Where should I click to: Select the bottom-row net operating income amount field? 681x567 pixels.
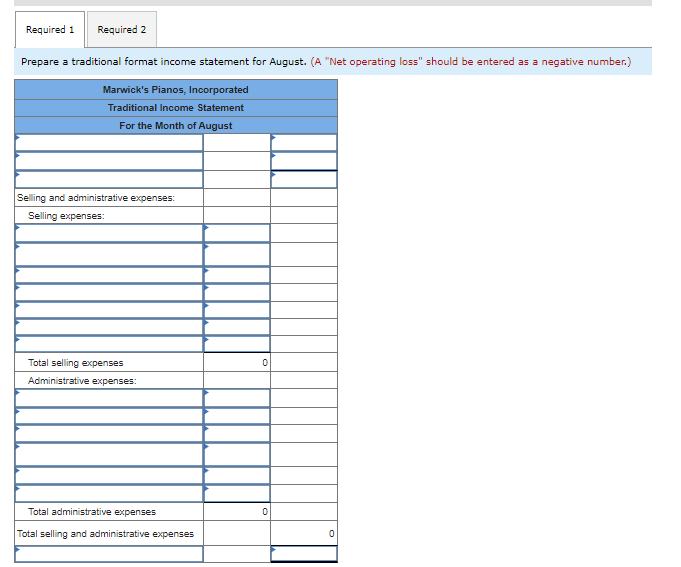(304, 554)
